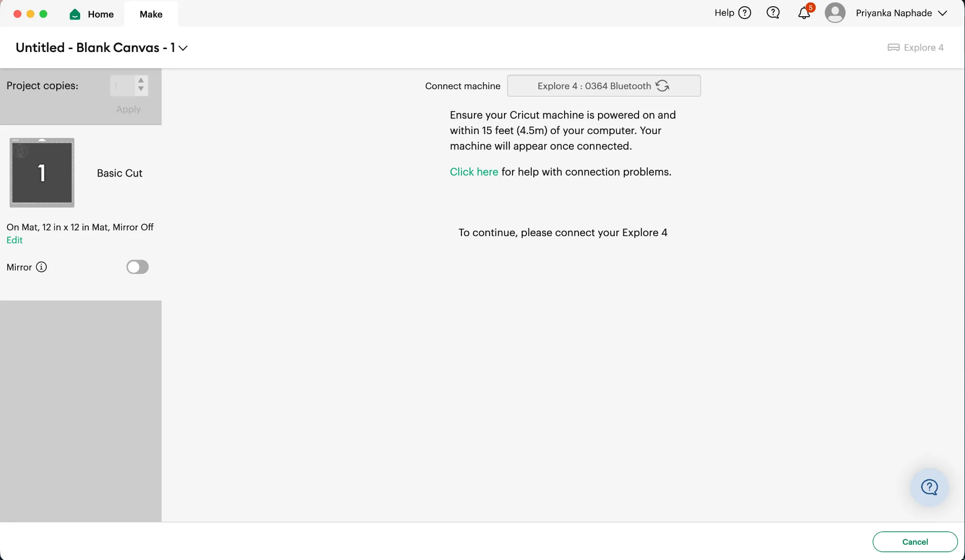The width and height of the screenshot is (965, 560).
Task: Refresh Bluetooth connection with the sync icon
Action: coord(662,85)
